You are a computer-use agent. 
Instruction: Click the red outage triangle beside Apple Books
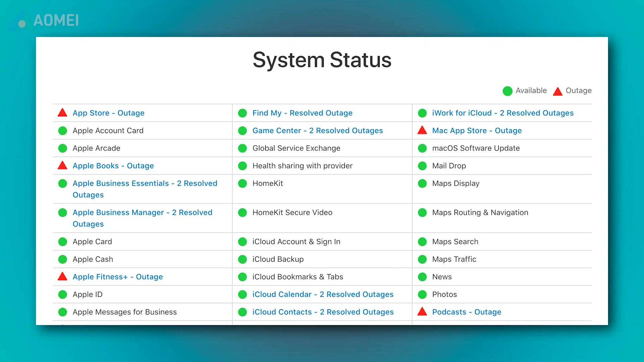(62, 165)
